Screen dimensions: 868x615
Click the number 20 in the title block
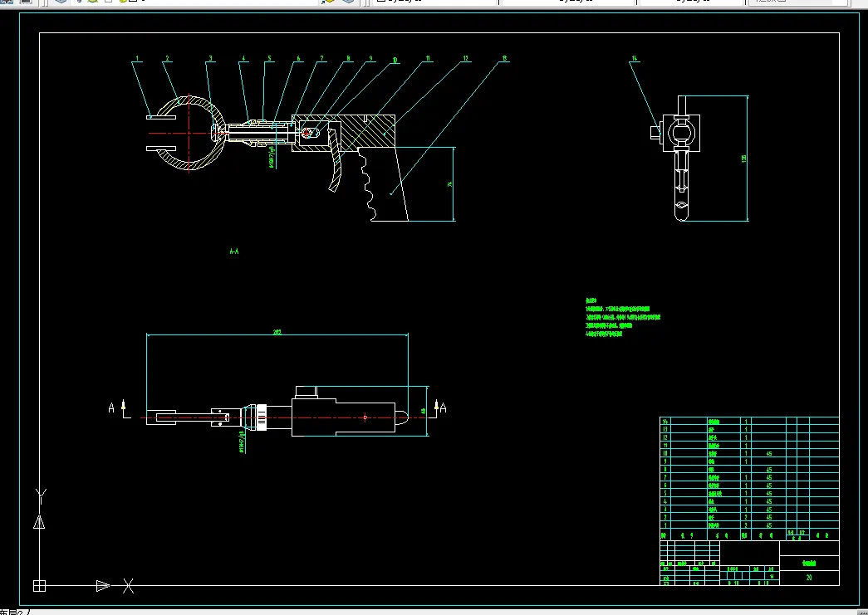pos(809,578)
